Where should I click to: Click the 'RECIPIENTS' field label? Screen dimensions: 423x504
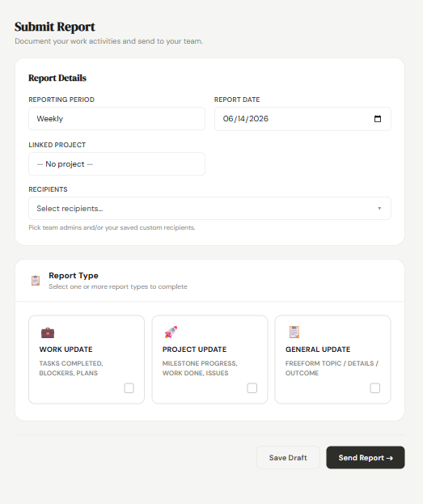click(48, 189)
